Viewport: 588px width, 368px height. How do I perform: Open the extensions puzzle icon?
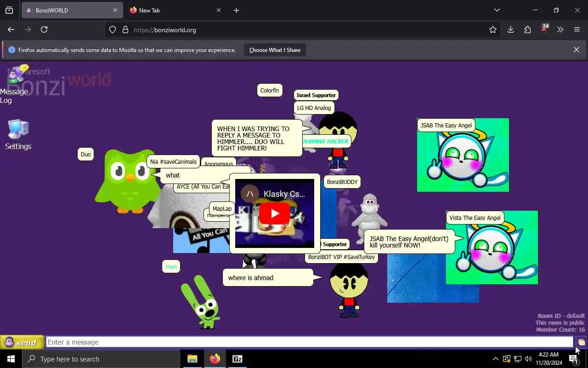coord(527,29)
